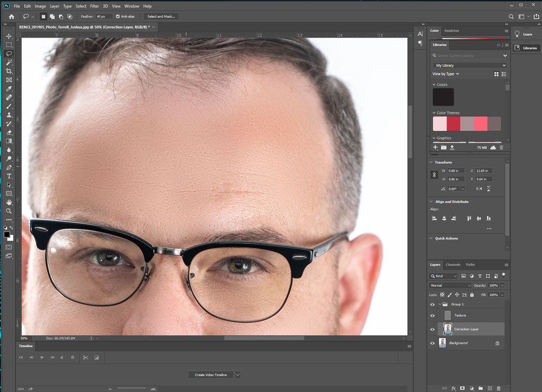This screenshot has width=542, height=392.
Task: Select the Crop tool
Action: [x=9, y=71]
